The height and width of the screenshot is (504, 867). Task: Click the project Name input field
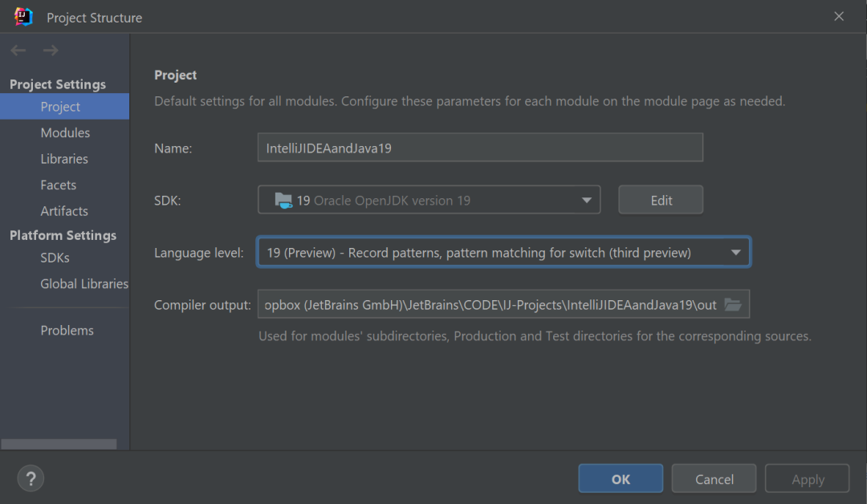point(481,148)
